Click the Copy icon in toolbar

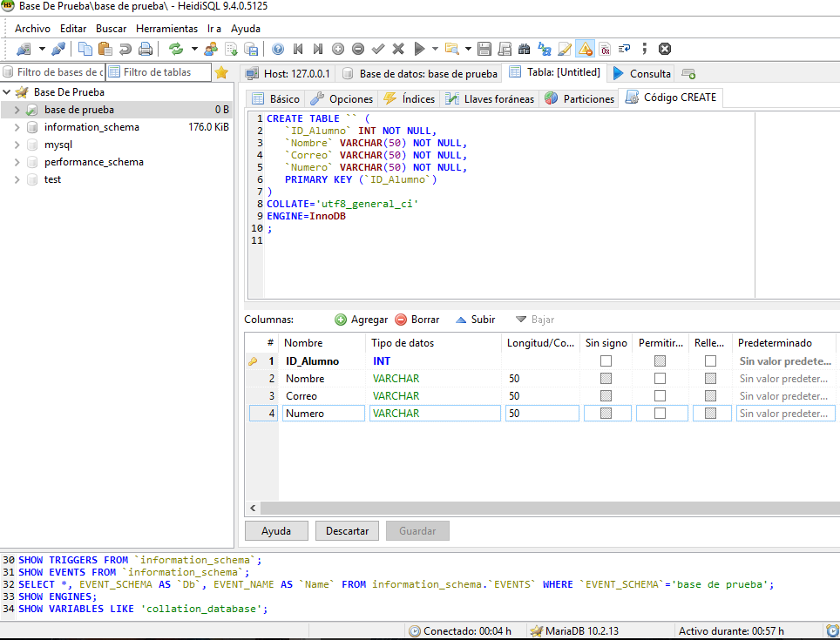click(85, 49)
